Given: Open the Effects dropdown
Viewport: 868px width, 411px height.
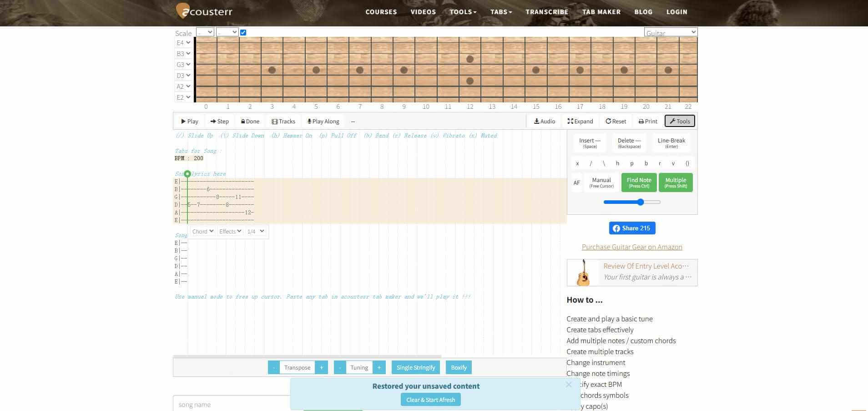Looking at the screenshot, I should (x=230, y=231).
